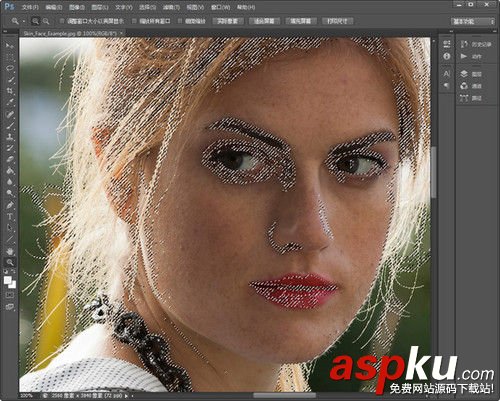Open the status bar info arrow menu
Viewport: 500px width, 401px height.
click(x=126, y=396)
